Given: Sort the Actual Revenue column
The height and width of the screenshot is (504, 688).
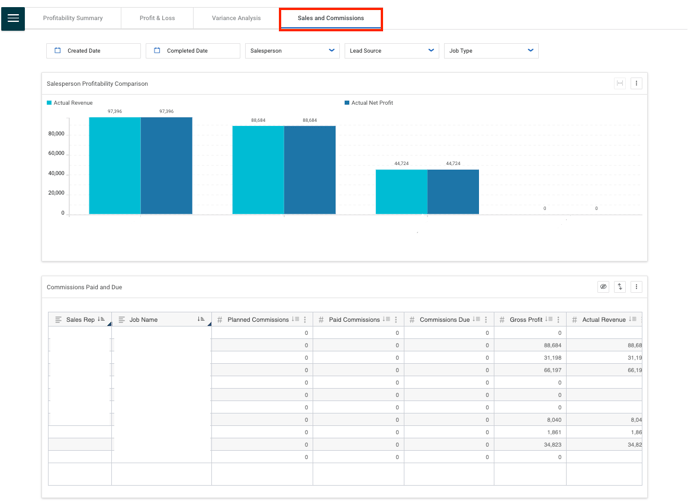Looking at the screenshot, I should pyautogui.click(x=632, y=319).
